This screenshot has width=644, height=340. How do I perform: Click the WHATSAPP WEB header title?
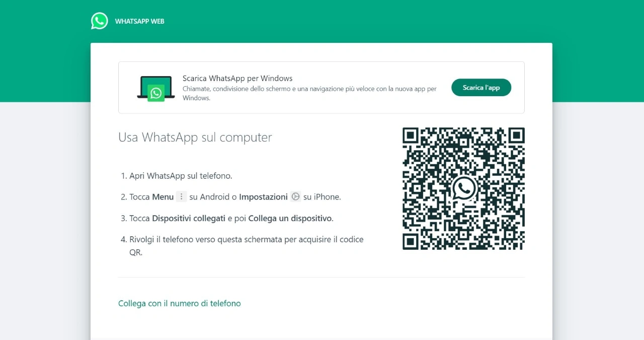point(139,22)
